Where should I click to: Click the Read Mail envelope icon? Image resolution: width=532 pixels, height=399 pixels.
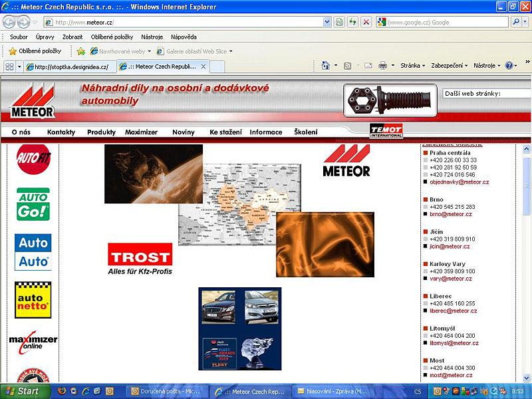point(368,65)
